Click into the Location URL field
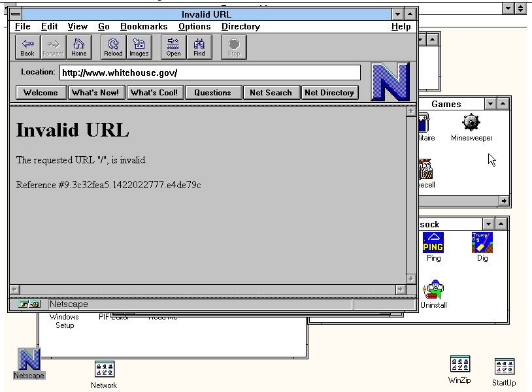 (210, 73)
